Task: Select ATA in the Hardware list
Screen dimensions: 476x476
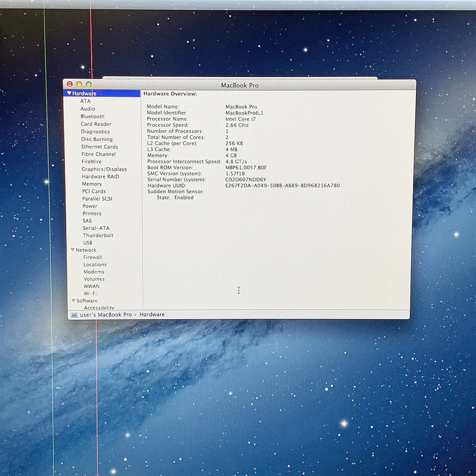Action: (x=85, y=101)
